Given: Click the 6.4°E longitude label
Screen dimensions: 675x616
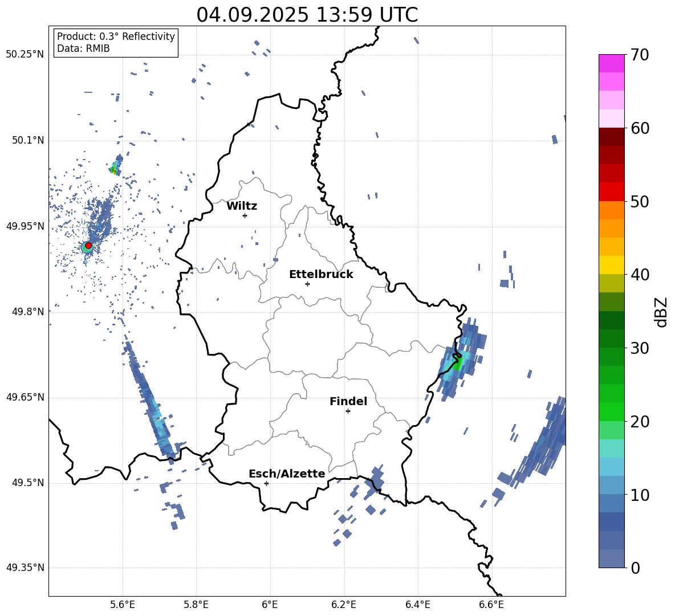Looking at the screenshot, I should pyautogui.click(x=417, y=605).
